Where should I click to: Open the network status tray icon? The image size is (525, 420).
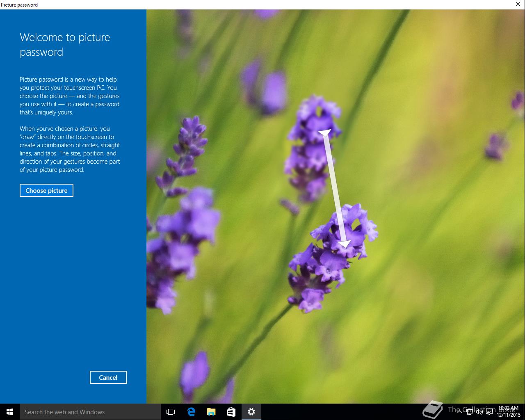pyautogui.click(x=470, y=412)
